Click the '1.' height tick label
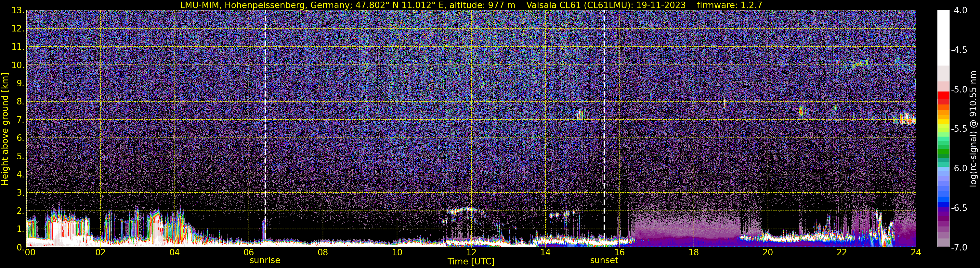980x268 pixels. pyautogui.click(x=20, y=229)
